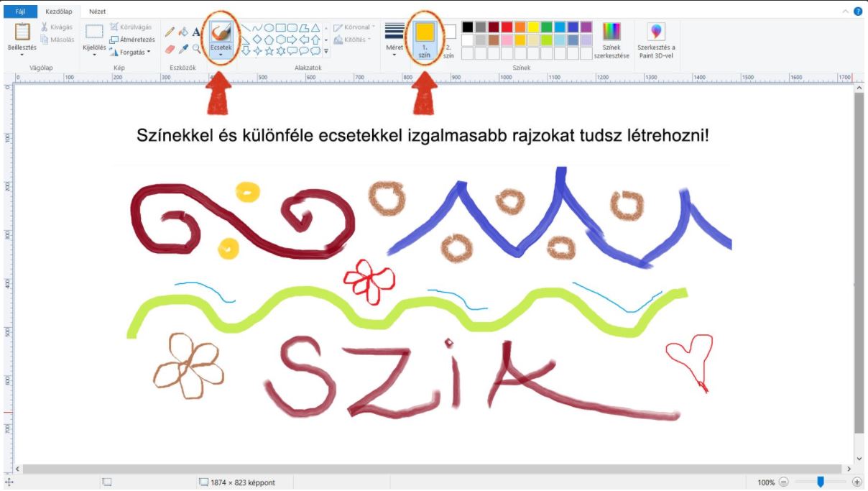Click the Ecsetek brush icon
Viewport: 868px width, 491px height.
coord(221,32)
